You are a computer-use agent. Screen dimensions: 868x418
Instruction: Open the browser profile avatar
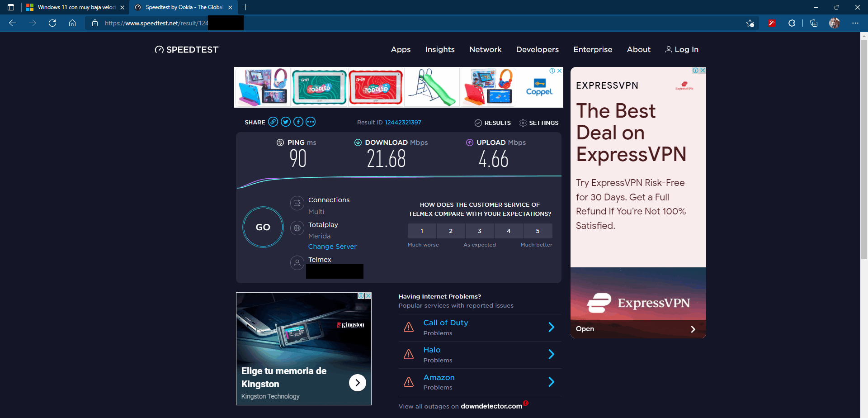(x=835, y=23)
